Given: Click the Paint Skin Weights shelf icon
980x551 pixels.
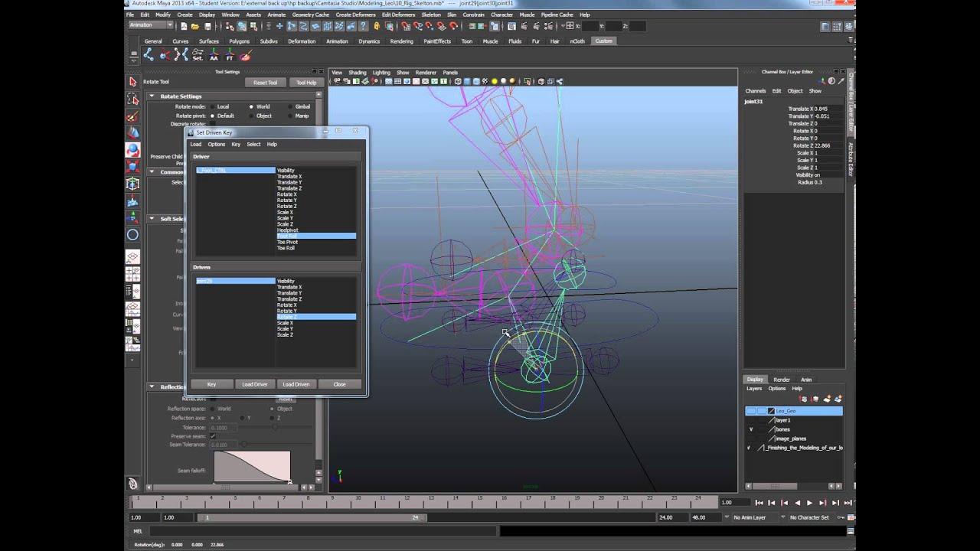Looking at the screenshot, I should pyautogui.click(x=246, y=55).
